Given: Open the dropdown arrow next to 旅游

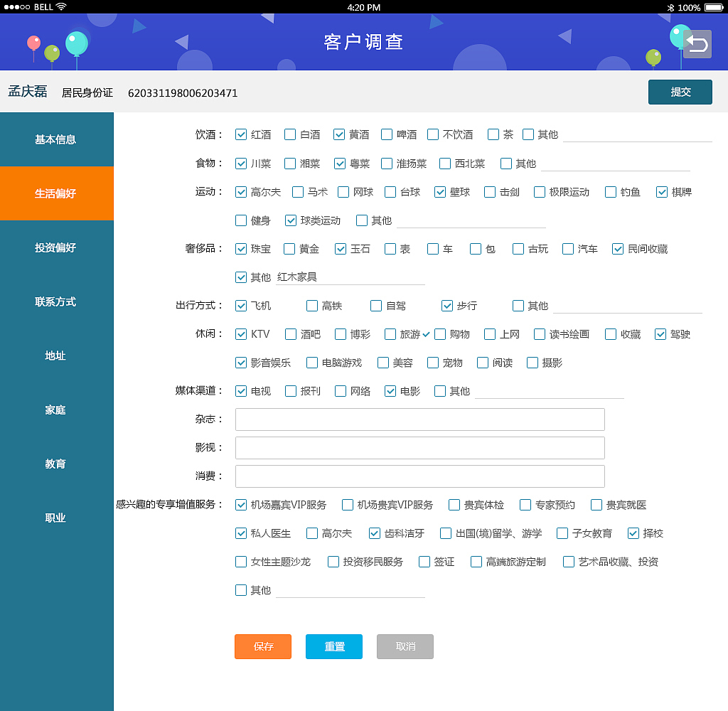Looking at the screenshot, I should click(426, 333).
